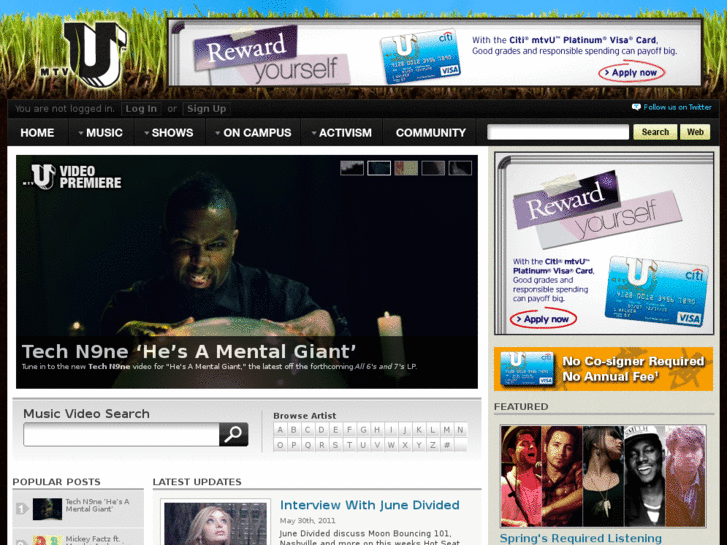
Task: Select the third carousel slide thumbnail
Action: 406,168
